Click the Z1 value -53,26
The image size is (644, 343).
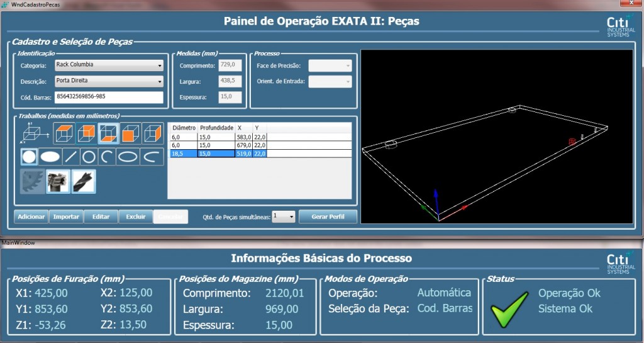point(50,325)
